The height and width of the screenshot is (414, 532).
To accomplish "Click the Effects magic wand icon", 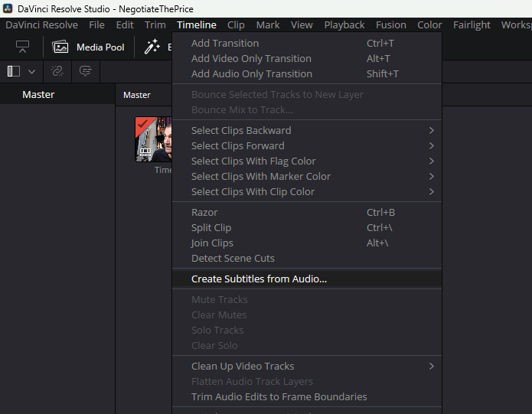I will (152, 47).
